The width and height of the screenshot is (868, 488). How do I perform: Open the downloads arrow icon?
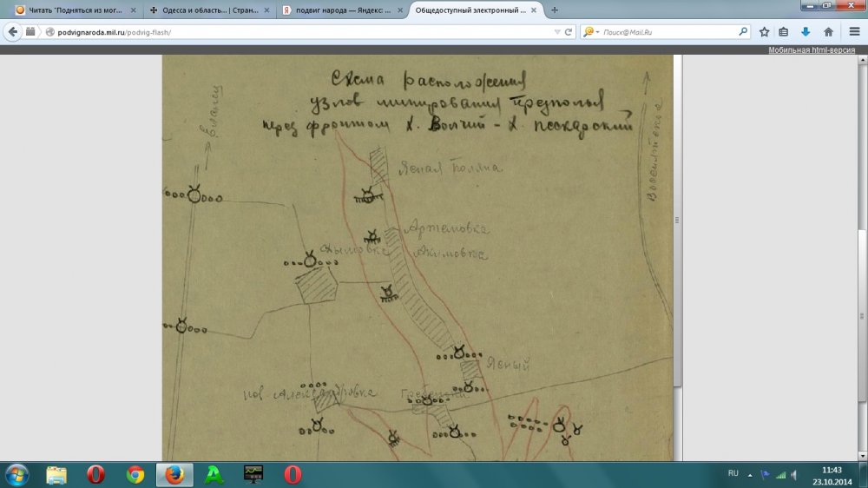(806, 32)
